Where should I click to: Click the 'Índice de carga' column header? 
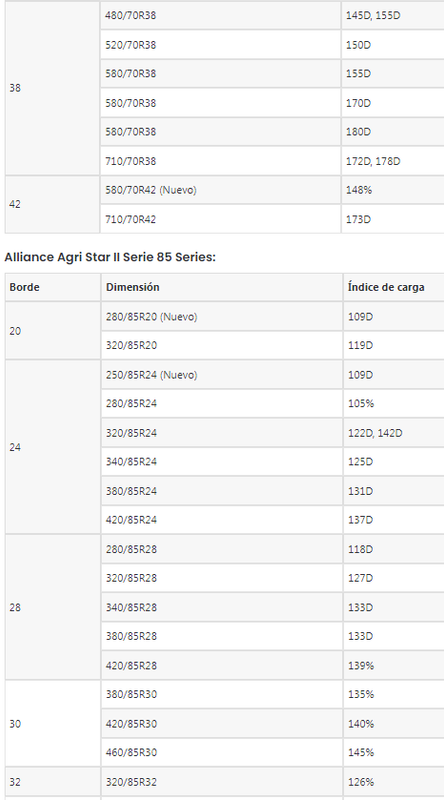394,287
